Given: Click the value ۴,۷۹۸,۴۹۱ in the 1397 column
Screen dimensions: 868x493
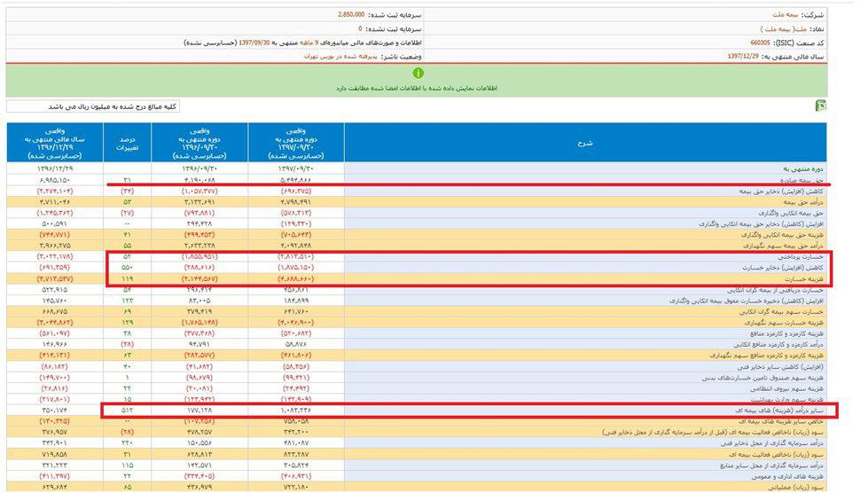Looking at the screenshot, I should (x=295, y=202).
